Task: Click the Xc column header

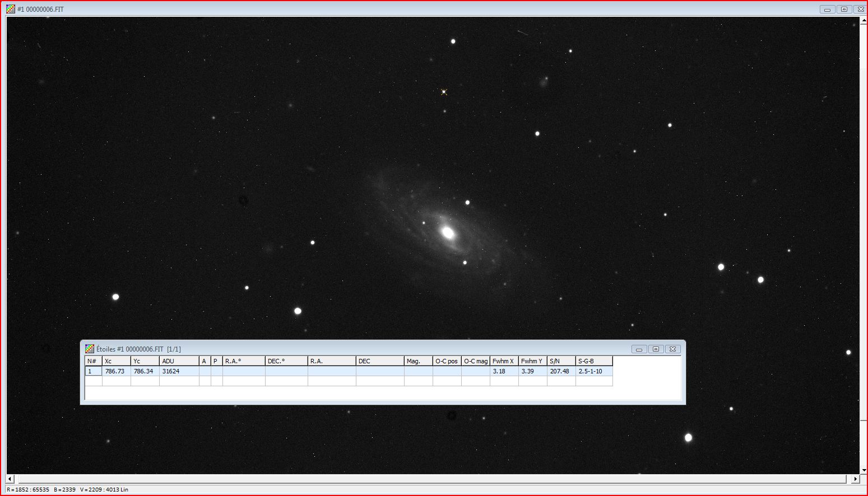Action: coord(117,361)
